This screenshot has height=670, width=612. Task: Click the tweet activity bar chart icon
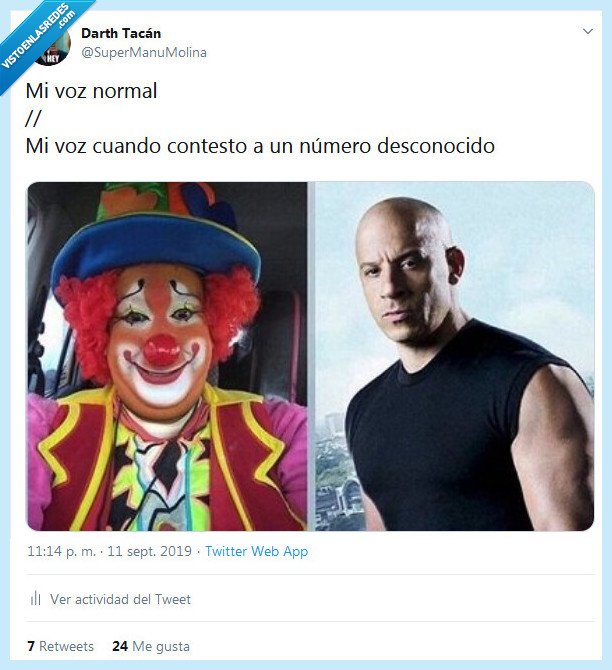click(35, 598)
